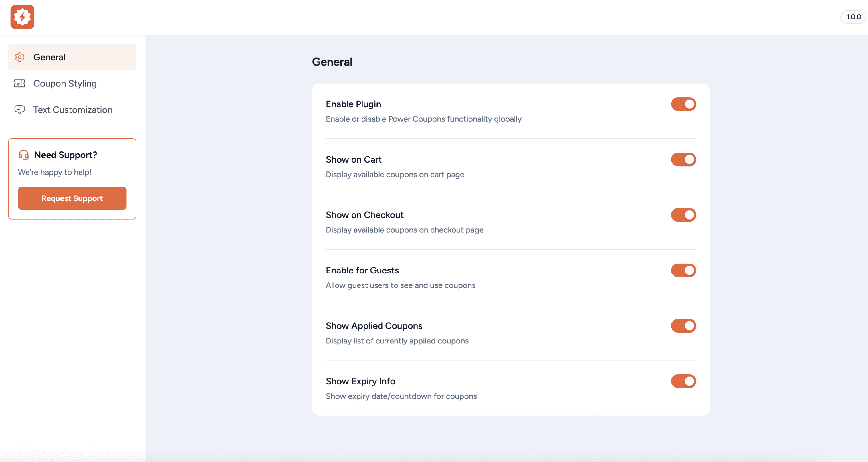Image resolution: width=868 pixels, height=462 pixels.
Task: Switch off Show Applied Coupons
Action: point(683,326)
